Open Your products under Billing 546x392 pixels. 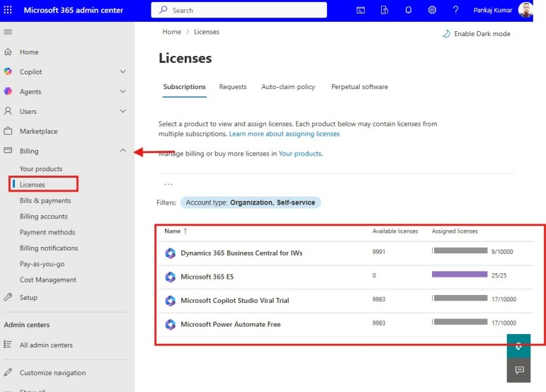[41, 168]
